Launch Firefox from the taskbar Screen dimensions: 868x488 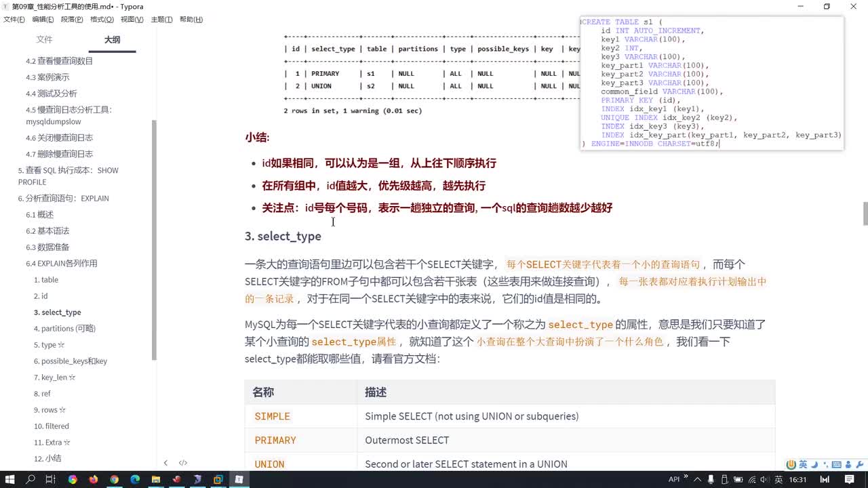pyautogui.click(x=93, y=479)
